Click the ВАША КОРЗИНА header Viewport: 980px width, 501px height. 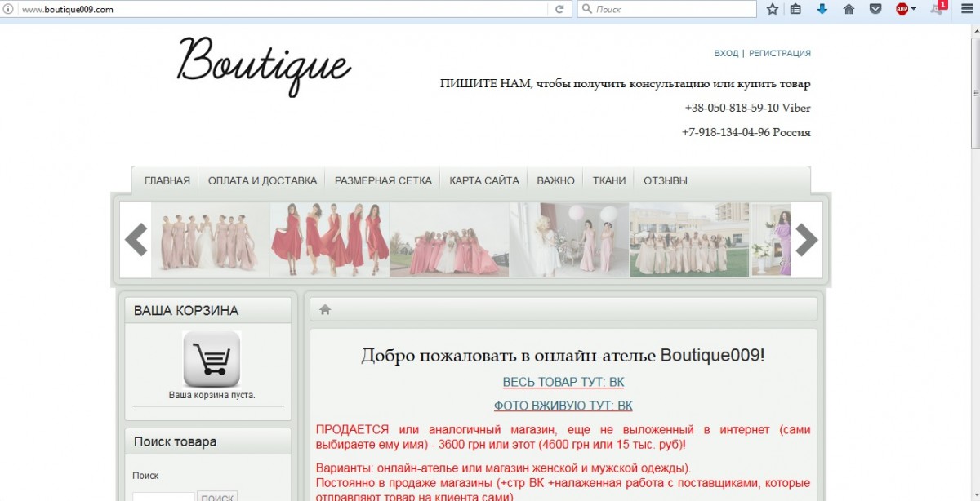186,311
